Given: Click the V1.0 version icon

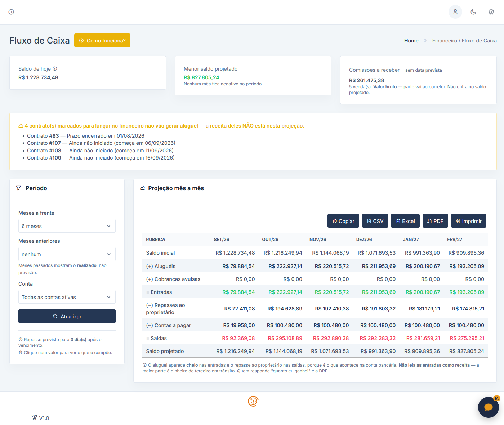Looking at the screenshot, I should pyautogui.click(x=34, y=418).
